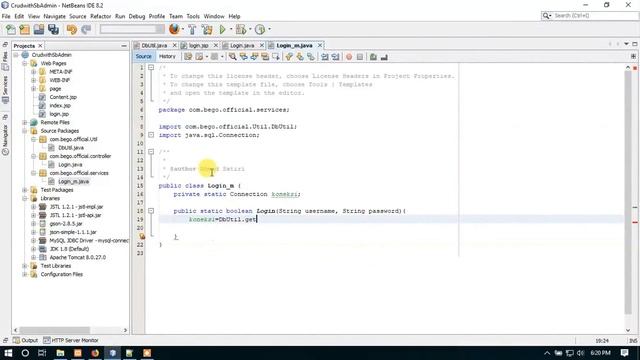Open the Refactor menu

click(x=100, y=16)
